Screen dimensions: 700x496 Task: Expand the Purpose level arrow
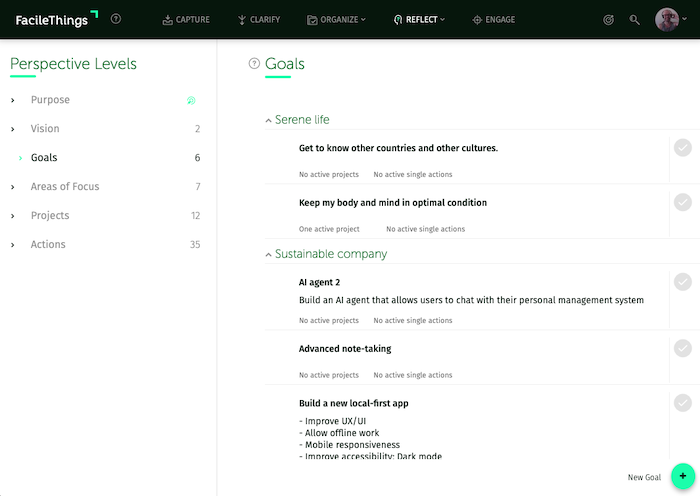pos(12,100)
